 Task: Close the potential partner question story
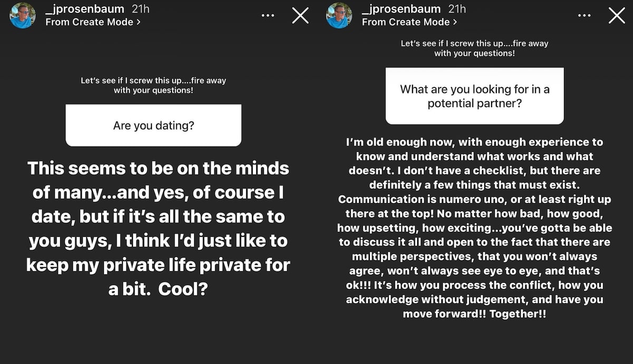(x=617, y=16)
